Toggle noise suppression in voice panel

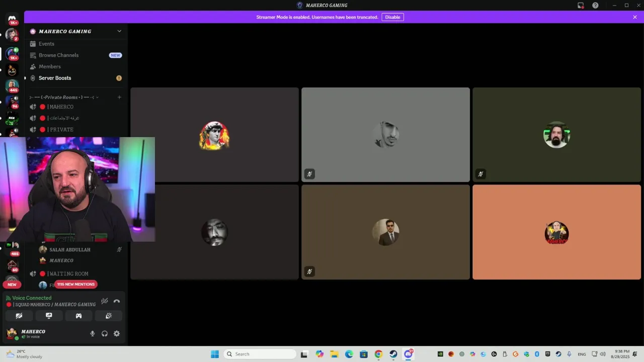pyautogui.click(x=104, y=301)
